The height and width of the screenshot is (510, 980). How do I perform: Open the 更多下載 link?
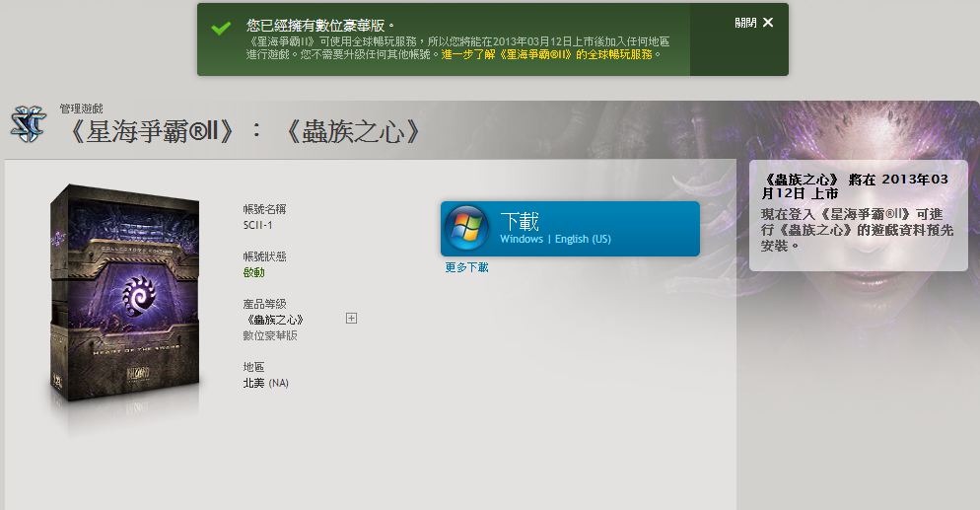point(466,267)
